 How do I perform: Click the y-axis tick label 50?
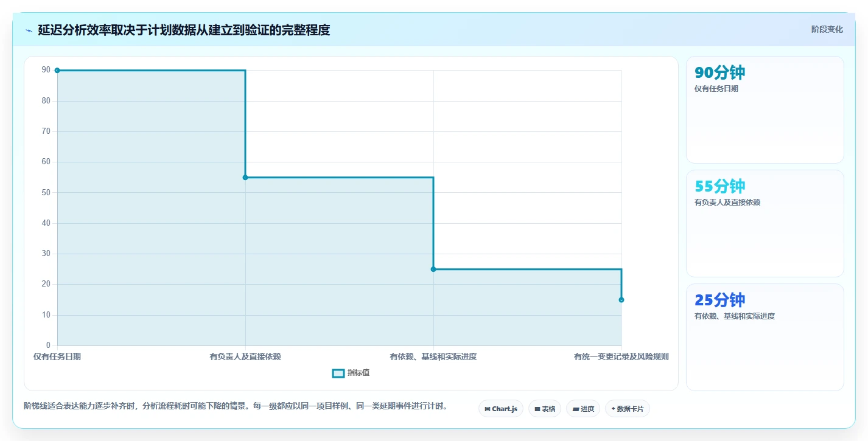(x=46, y=193)
